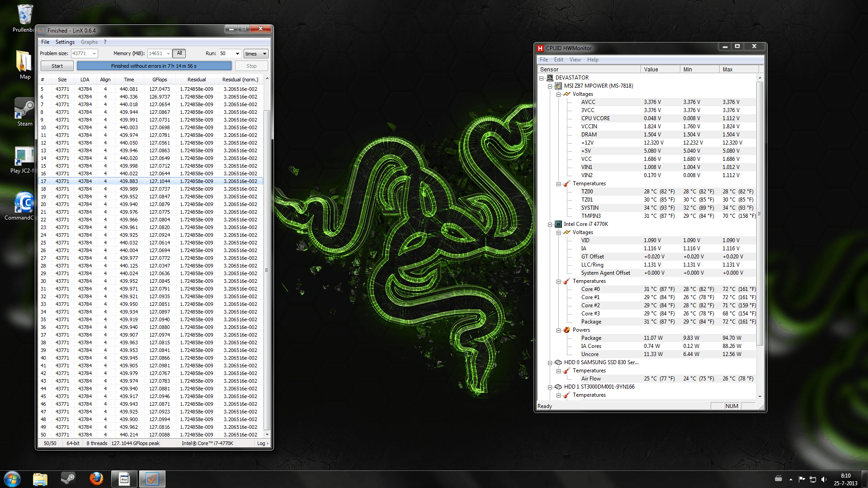Click the HWMonitor red H title icon
This screenshot has height=488, width=868.
pyautogui.click(x=540, y=48)
